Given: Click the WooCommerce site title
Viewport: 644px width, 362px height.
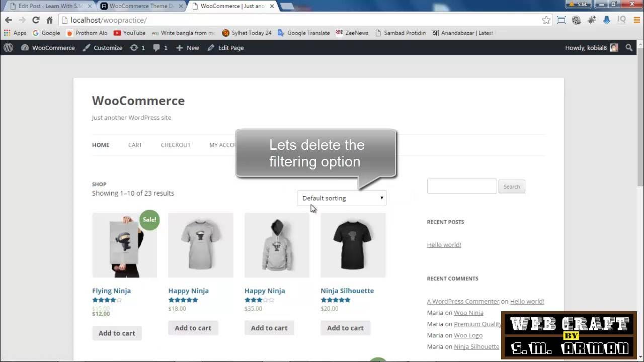Looking at the screenshot, I should 138,101.
